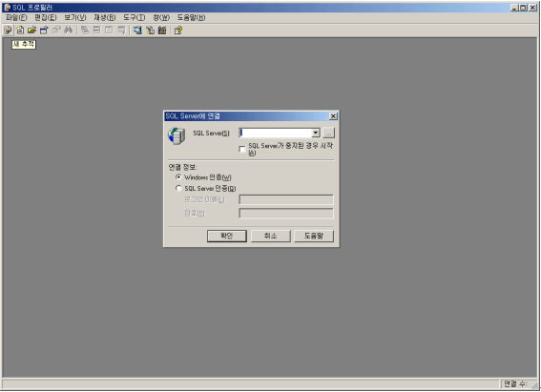
Task: Launch SQL Query Analyzer from toolbar
Action: click(x=137, y=31)
